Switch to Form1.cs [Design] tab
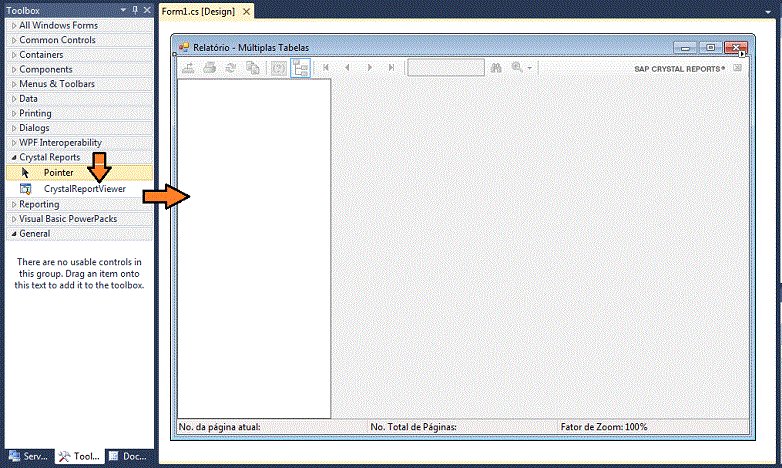Viewport: 782px width, 468px height. click(x=198, y=11)
